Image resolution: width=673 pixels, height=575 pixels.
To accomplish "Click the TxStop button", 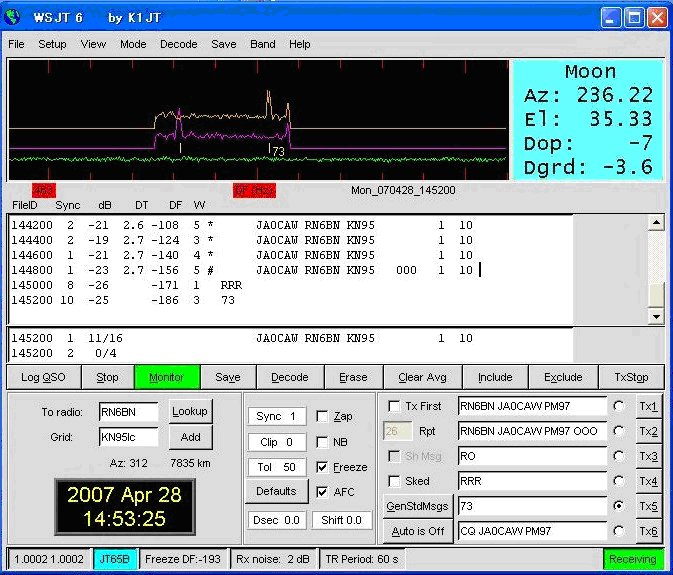I will tap(631, 377).
